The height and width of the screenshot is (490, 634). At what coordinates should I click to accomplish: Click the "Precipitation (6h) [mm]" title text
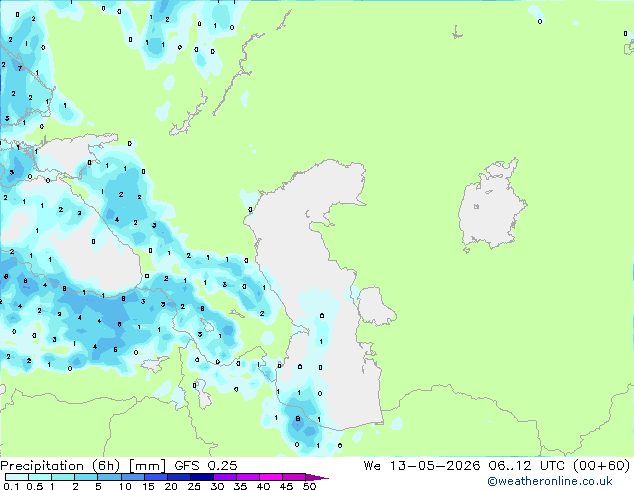pyautogui.click(x=83, y=466)
